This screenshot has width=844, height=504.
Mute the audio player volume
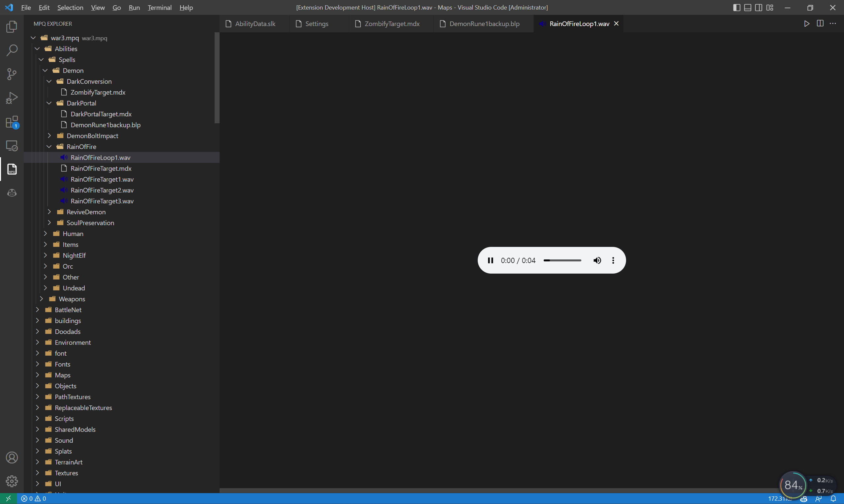point(597,260)
